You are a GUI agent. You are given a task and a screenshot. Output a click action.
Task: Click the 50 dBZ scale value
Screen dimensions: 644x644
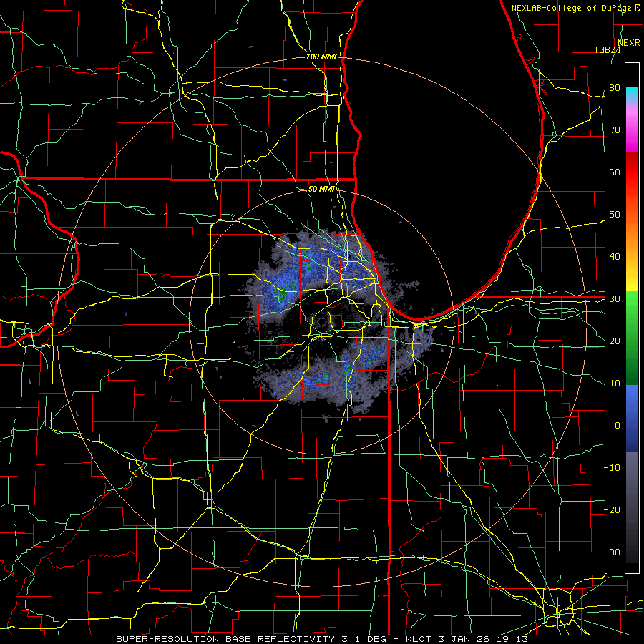coord(615,215)
